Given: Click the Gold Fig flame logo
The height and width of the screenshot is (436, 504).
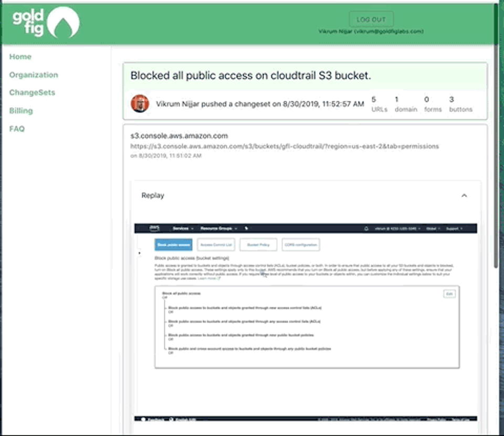Looking at the screenshot, I should click(x=63, y=23).
